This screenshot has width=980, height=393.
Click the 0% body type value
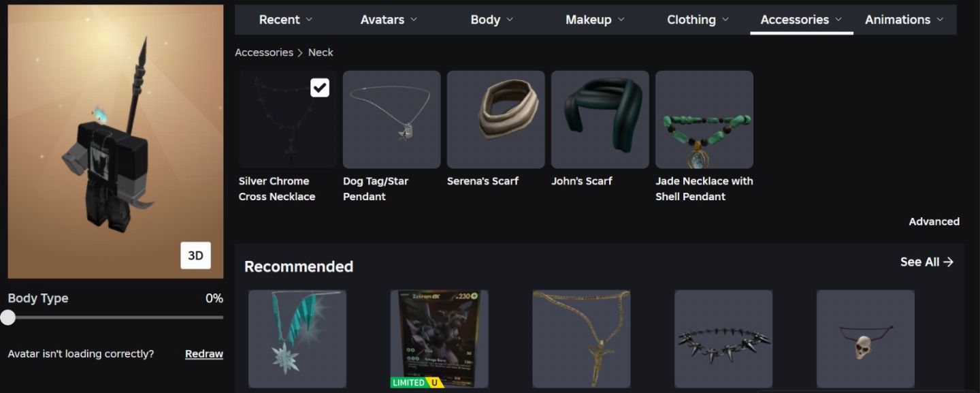pyautogui.click(x=214, y=298)
